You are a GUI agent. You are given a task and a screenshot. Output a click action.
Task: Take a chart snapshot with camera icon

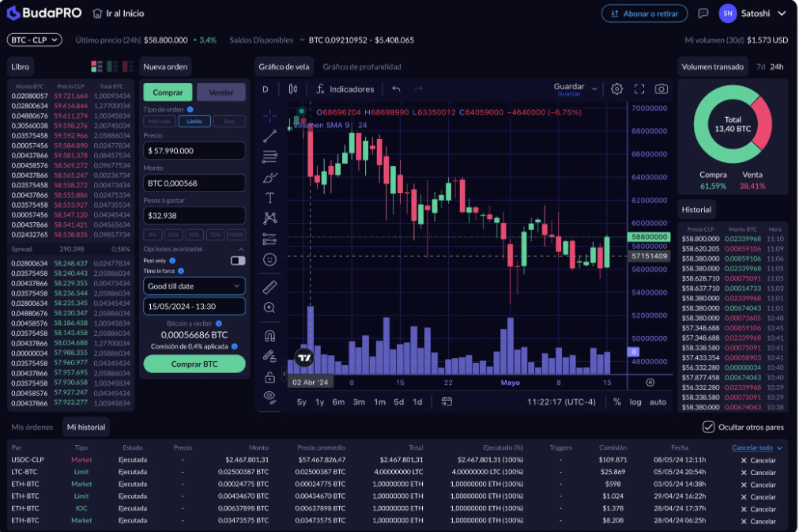661,89
